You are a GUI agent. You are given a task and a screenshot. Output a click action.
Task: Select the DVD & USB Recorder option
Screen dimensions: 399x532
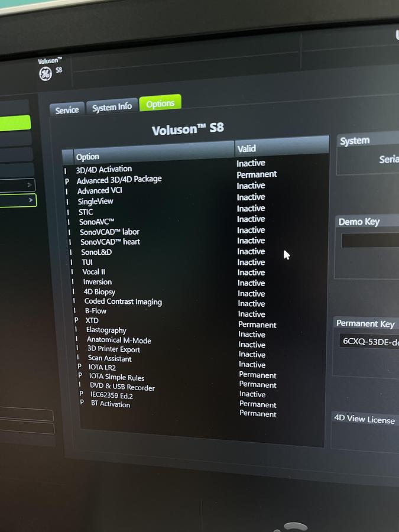coord(122,387)
